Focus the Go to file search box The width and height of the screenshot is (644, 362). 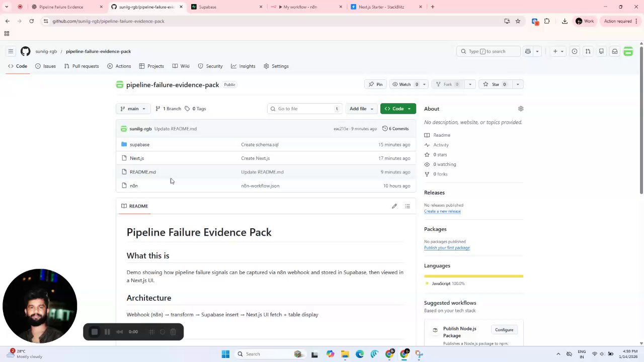[x=305, y=109]
